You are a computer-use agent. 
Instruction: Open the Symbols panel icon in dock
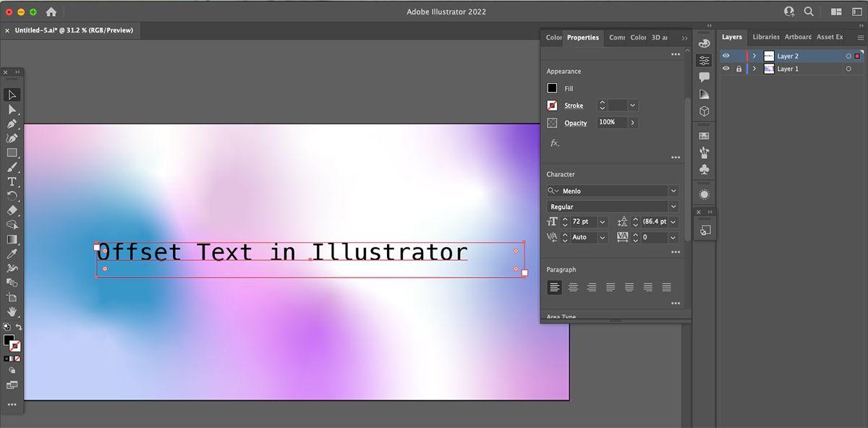[704, 169]
